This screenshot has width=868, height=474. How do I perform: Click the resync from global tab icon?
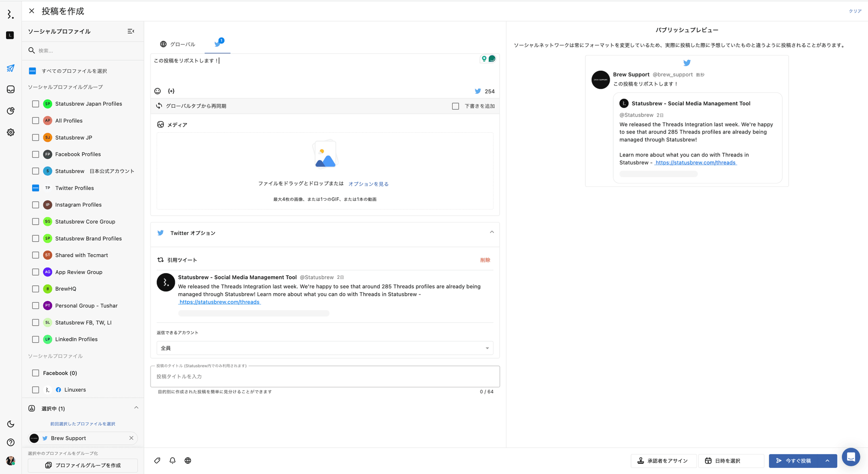coord(159,106)
